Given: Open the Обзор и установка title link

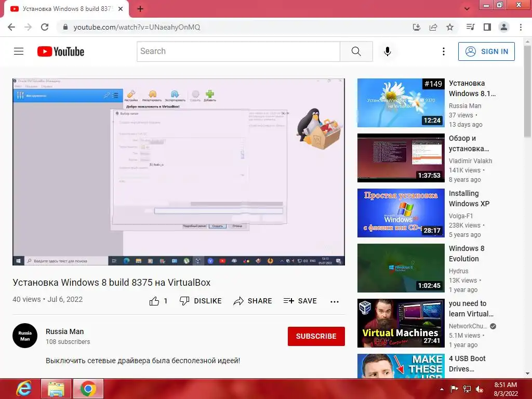Looking at the screenshot, I should pyautogui.click(x=469, y=143).
